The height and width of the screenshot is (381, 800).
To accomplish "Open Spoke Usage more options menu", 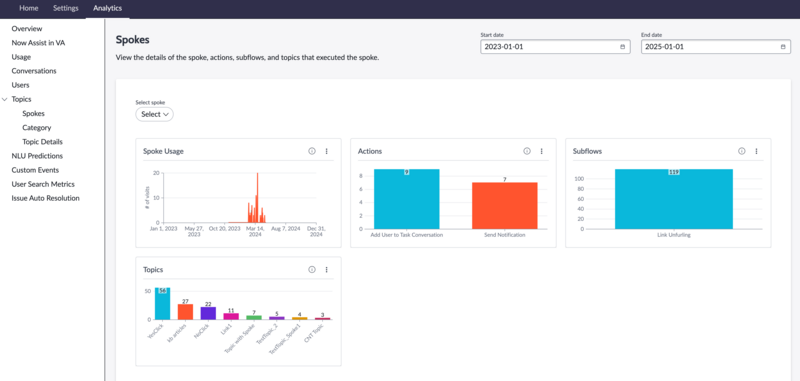I will pyautogui.click(x=327, y=151).
